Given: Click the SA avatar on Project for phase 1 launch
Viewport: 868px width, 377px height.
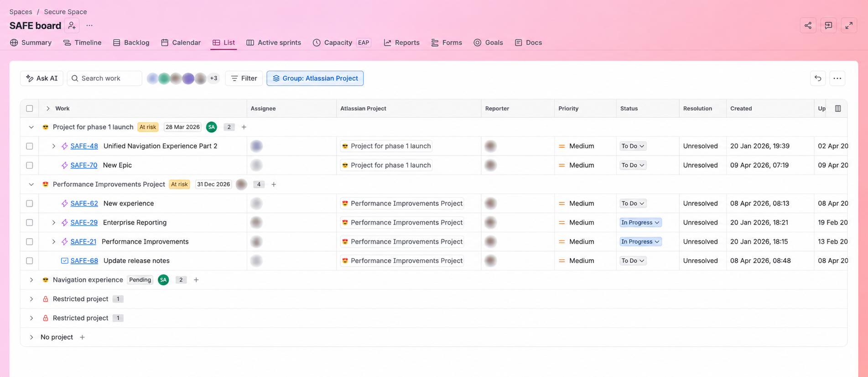Looking at the screenshot, I should pos(212,127).
